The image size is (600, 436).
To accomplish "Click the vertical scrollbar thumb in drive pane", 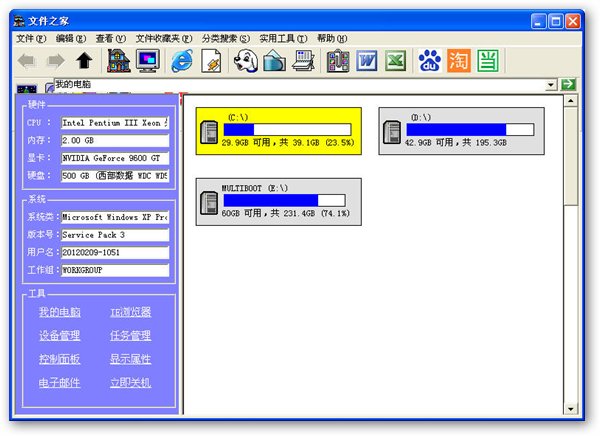I will [x=571, y=156].
